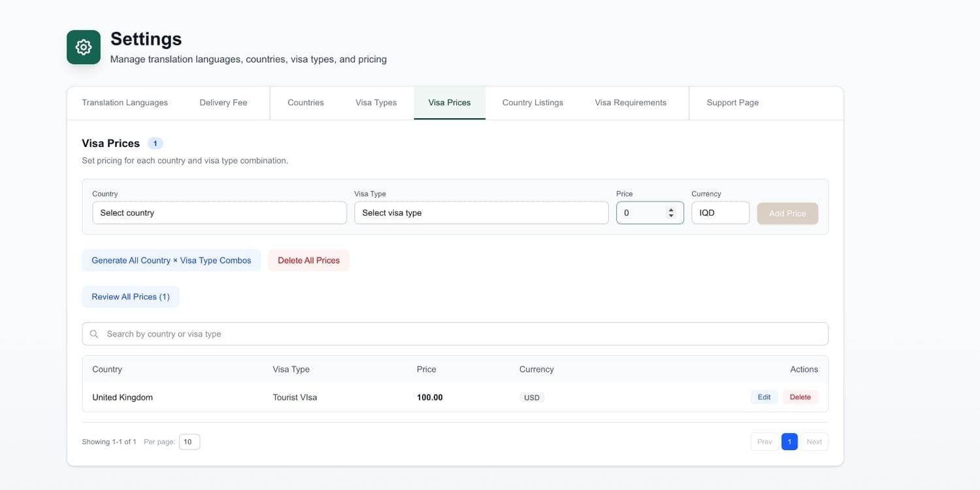The image size is (980, 490).
Task: Generate All Country × Visa Type Combos
Action: [x=171, y=260]
